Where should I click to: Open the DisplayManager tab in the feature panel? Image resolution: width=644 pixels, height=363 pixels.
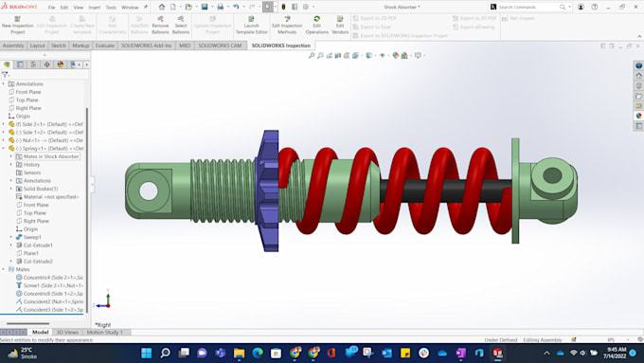point(61,64)
